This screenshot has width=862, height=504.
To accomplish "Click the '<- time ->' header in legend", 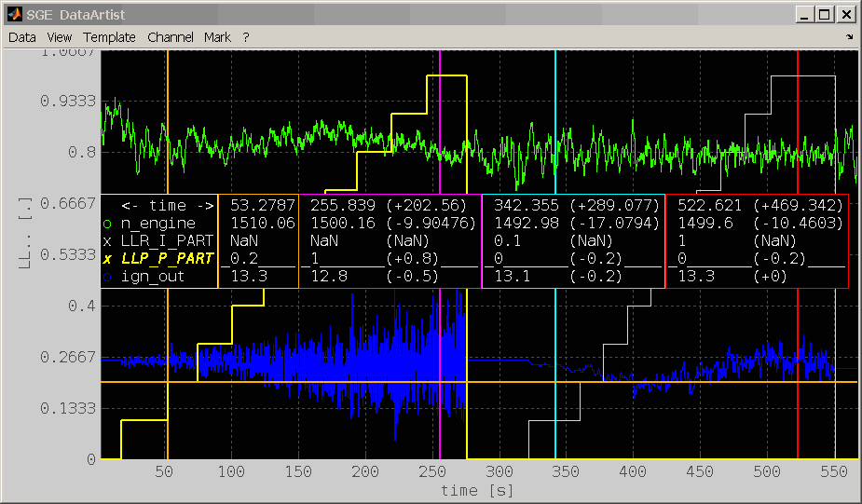I will pos(167,206).
